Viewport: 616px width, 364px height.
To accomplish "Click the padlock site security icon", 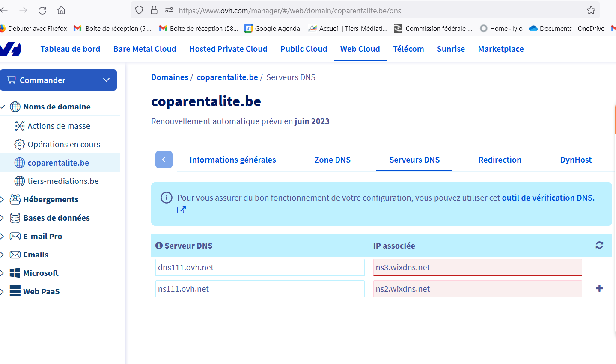I will pyautogui.click(x=154, y=10).
